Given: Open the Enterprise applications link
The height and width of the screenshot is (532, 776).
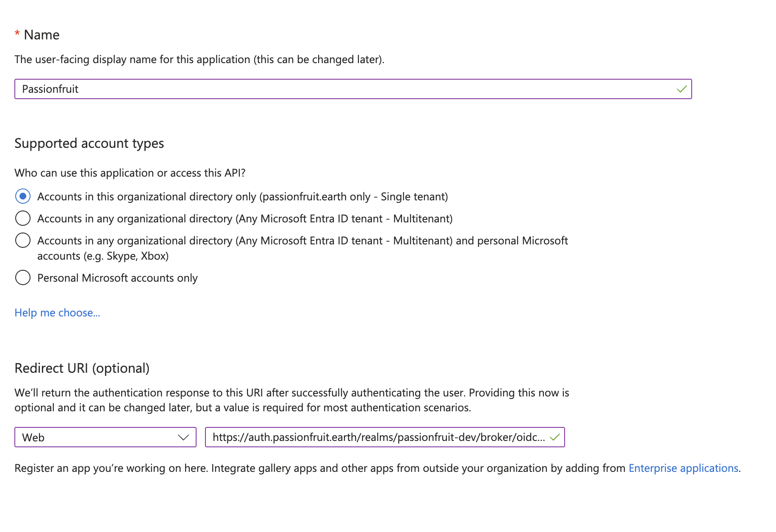Looking at the screenshot, I should click(x=684, y=468).
